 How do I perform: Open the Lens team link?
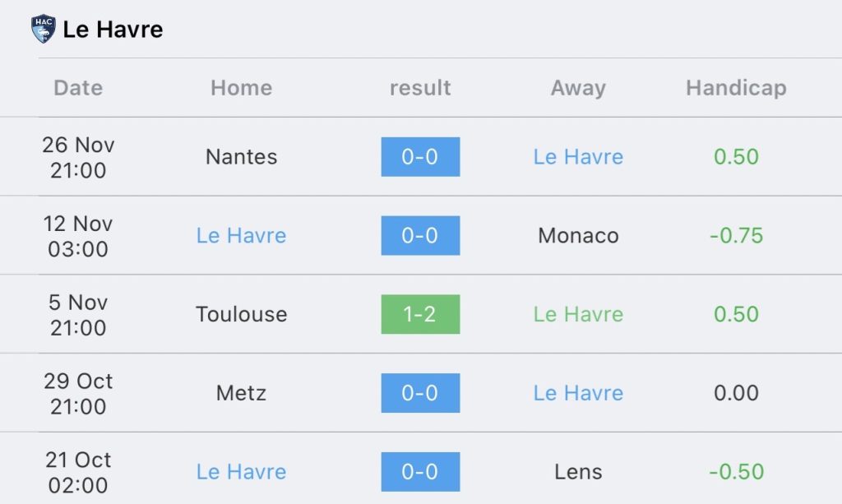[x=578, y=472]
